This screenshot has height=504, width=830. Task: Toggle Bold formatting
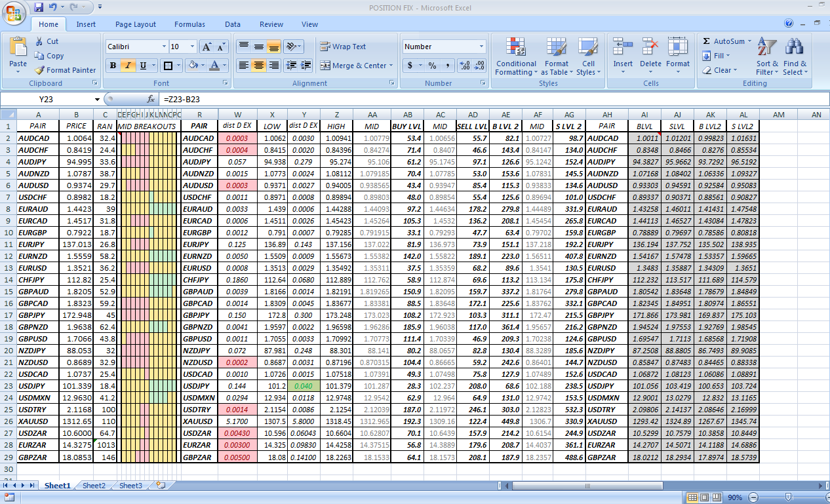[x=113, y=66]
